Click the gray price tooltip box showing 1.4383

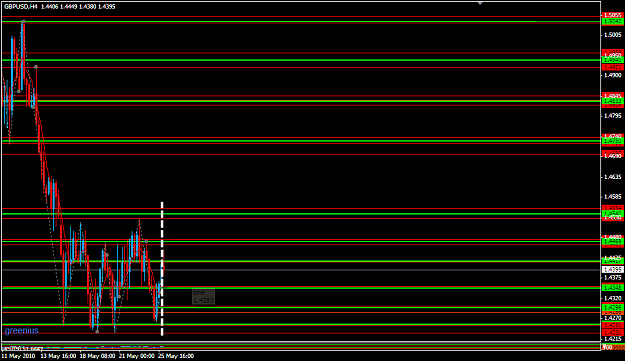(x=203, y=296)
